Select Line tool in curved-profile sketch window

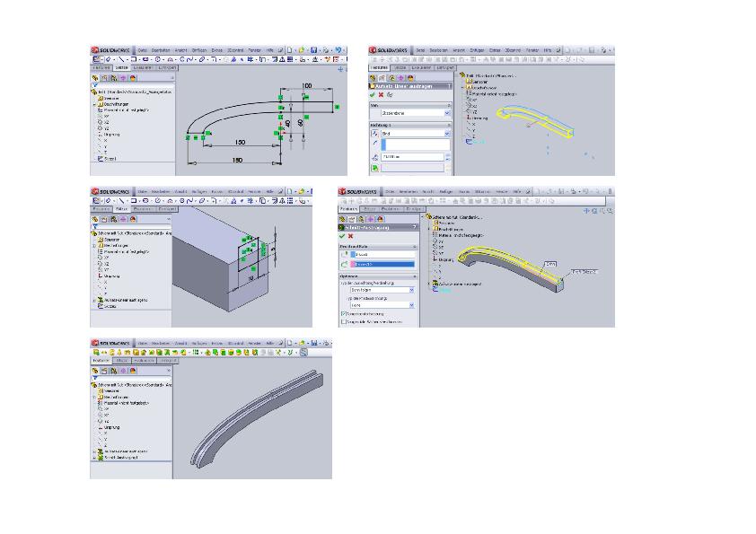(x=122, y=59)
